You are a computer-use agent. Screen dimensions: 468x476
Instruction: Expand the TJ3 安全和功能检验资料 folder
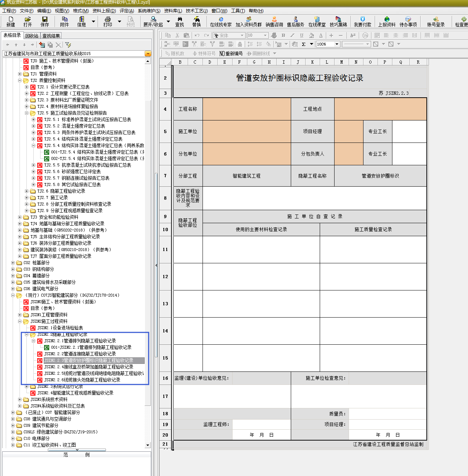pyautogui.click(x=20, y=217)
